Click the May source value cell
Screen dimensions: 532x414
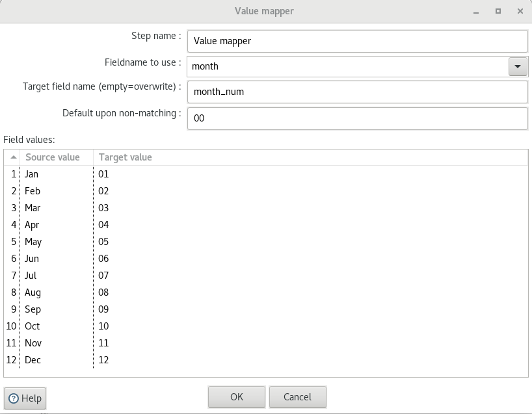[x=57, y=241]
